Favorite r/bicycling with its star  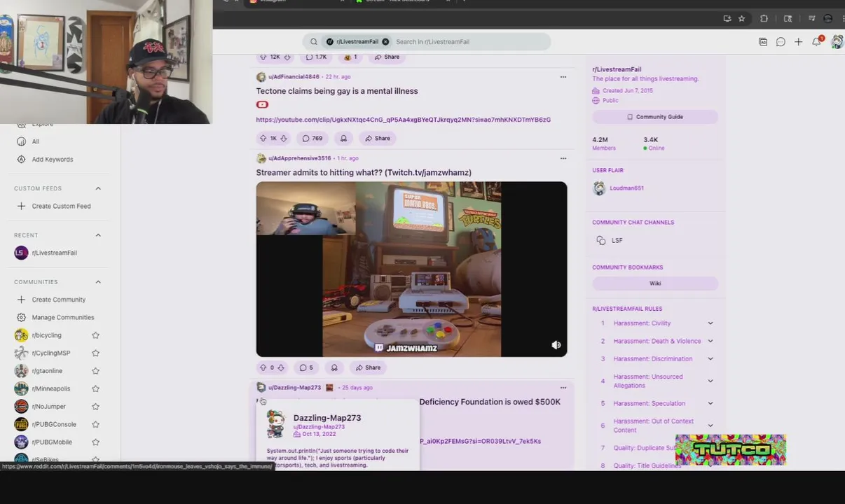click(95, 335)
